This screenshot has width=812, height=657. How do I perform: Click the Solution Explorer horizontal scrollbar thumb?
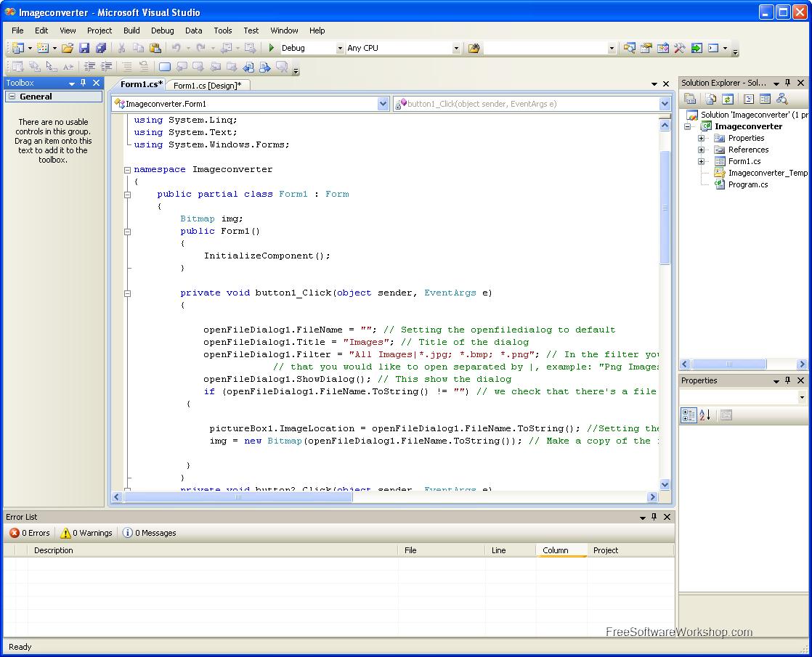pyautogui.click(x=729, y=364)
